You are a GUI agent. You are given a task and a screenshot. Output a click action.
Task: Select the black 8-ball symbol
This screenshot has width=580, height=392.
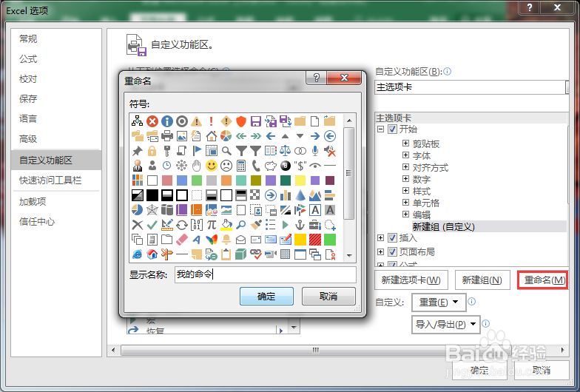pos(286,166)
